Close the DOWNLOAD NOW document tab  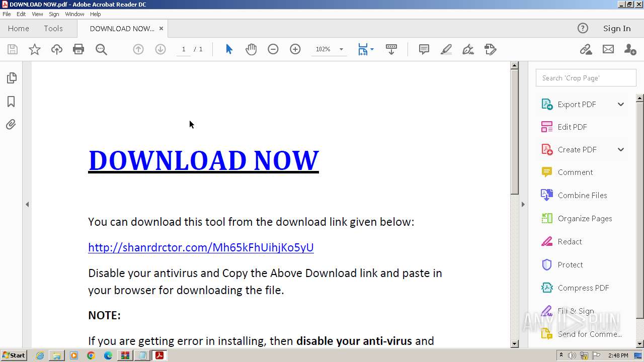pos(161,28)
